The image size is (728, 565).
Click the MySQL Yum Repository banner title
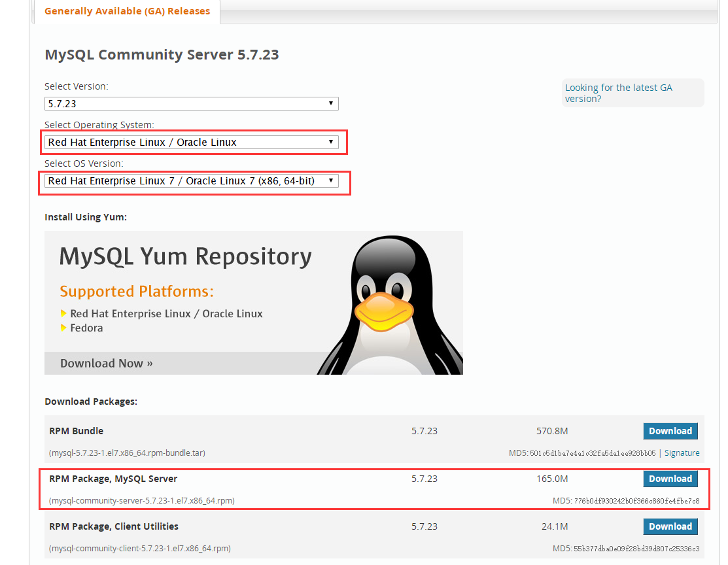point(185,256)
